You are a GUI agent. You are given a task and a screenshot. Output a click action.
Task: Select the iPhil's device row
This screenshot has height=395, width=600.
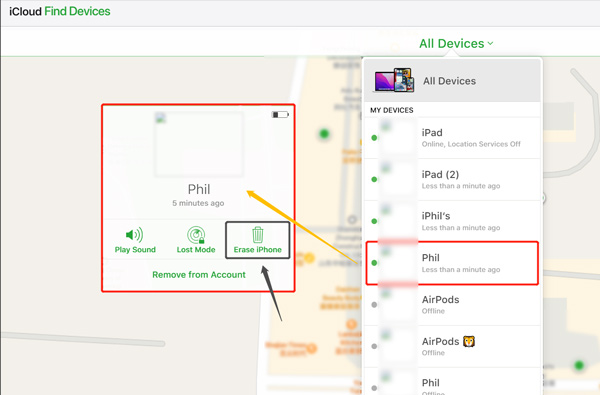tap(452, 221)
